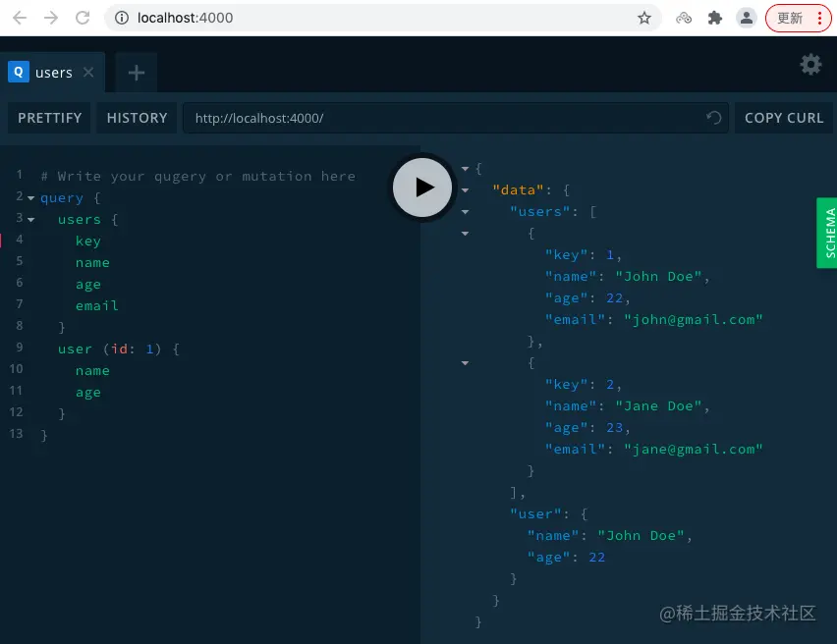This screenshot has width=837, height=644.
Task: Run the query with the play button
Action: coord(422,188)
